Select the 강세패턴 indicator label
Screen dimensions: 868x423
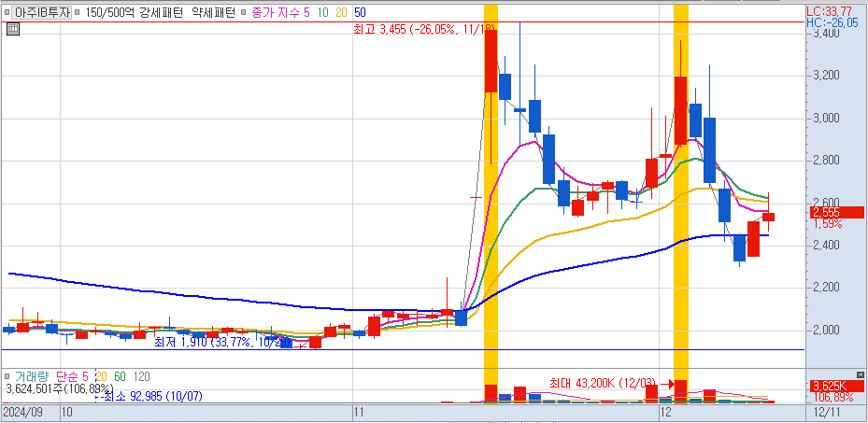point(159,12)
